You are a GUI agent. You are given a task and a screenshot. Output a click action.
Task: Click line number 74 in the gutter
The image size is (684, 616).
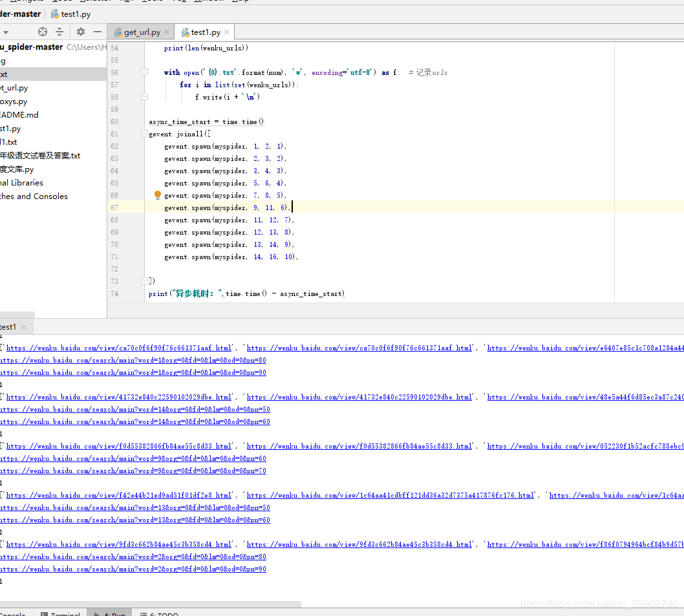coord(114,293)
